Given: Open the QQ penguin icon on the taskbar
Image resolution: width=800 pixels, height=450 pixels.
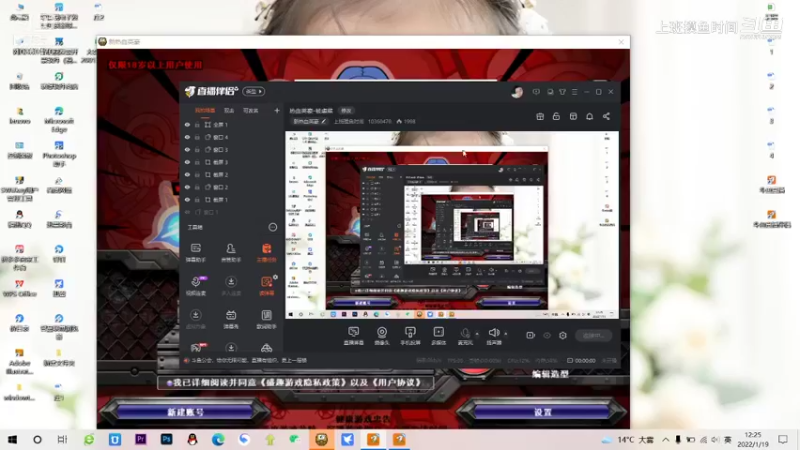Looking at the screenshot, I should click(x=192, y=439).
